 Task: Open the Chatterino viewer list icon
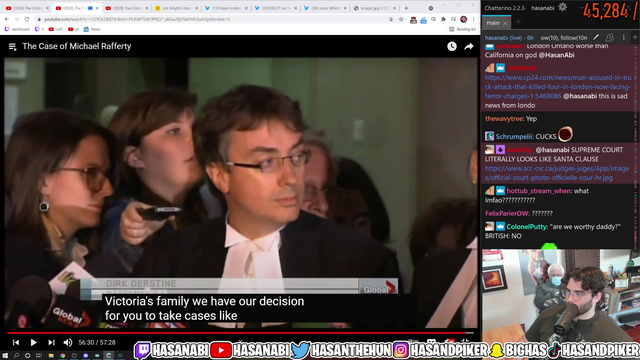(609, 38)
